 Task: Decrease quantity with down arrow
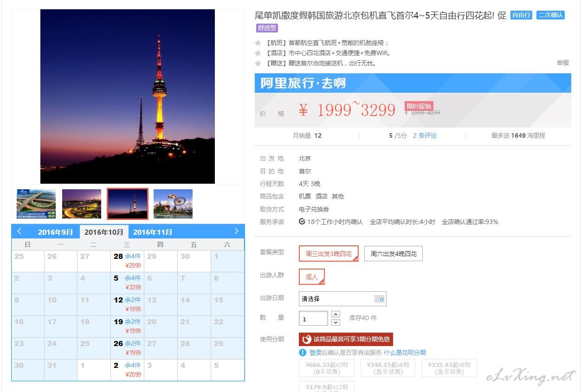(x=336, y=322)
